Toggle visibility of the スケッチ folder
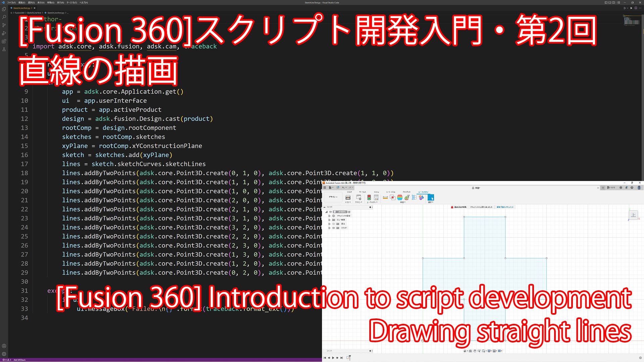 pos(333,228)
